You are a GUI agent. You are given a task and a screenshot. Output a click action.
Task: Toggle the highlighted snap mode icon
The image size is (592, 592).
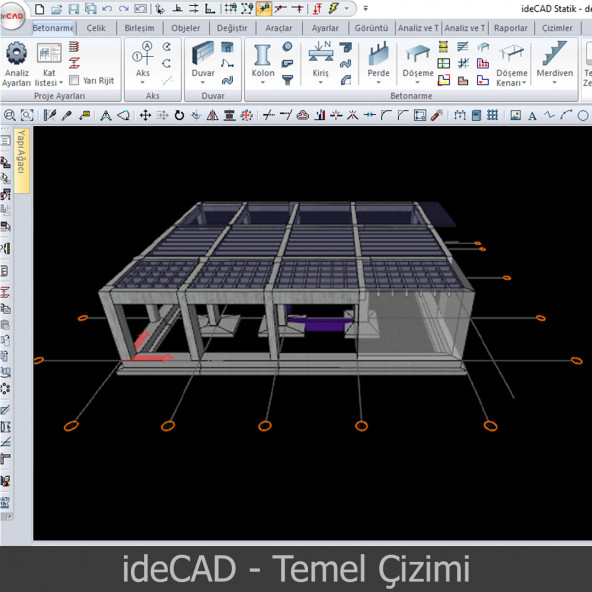click(264, 9)
